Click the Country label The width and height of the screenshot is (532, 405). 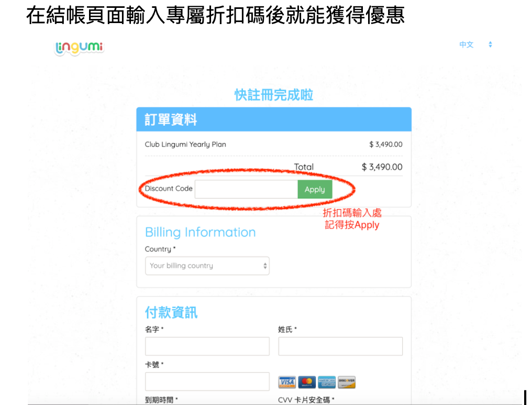pyautogui.click(x=160, y=249)
